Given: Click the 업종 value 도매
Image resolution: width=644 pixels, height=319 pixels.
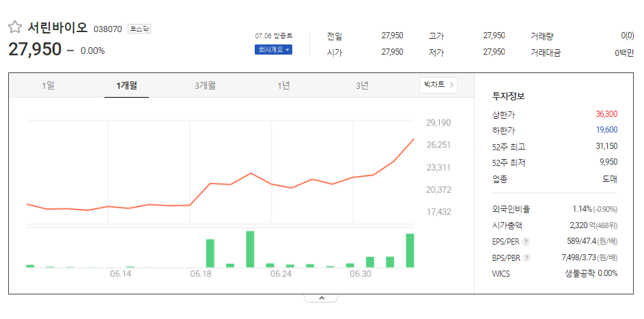Looking at the screenshot, I should (x=610, y=178).
